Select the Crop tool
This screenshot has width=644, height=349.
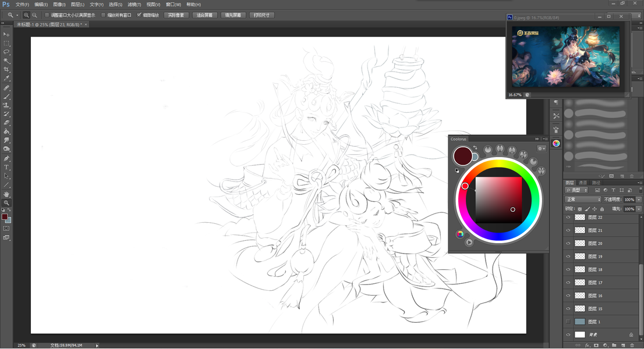point(6,70)
